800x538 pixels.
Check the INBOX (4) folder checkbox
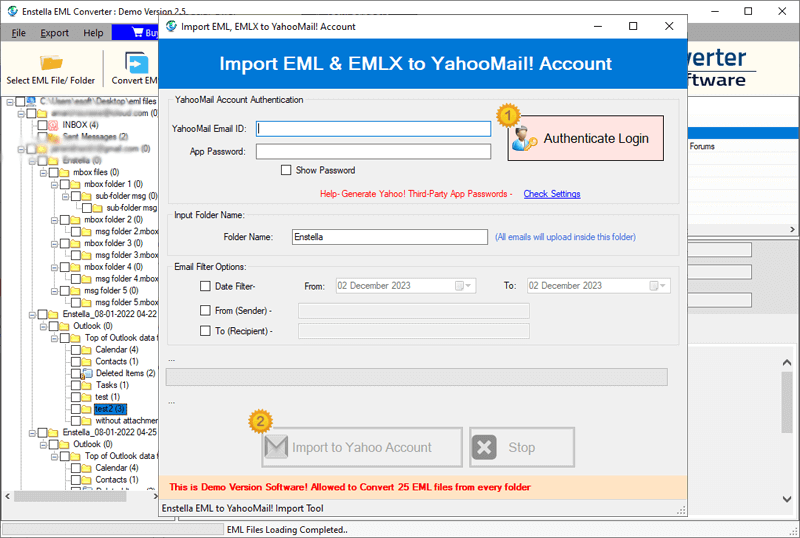[x=43, y=125]
